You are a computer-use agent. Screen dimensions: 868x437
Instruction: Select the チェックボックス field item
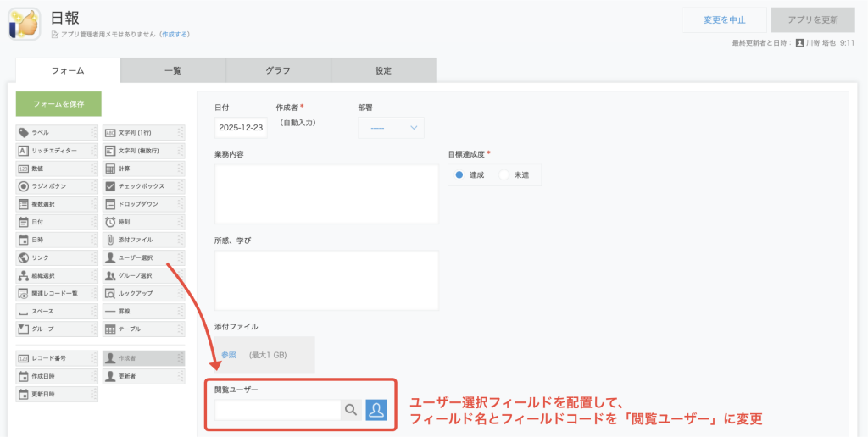pos(144,186)
